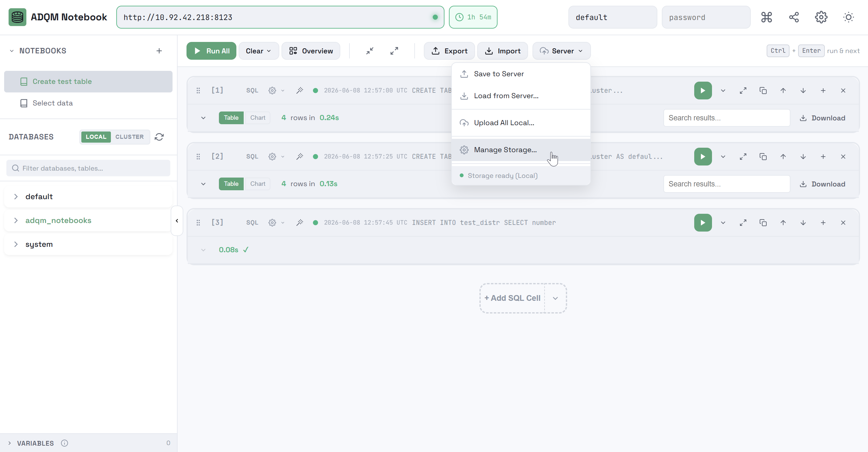This screenshot has width=868, height=452.
Task: Choose Load from Server menu item
Action: [521, 96]
